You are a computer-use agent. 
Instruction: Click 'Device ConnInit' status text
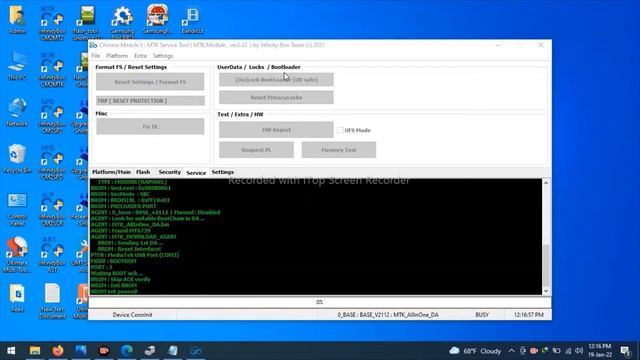[132, 315]
